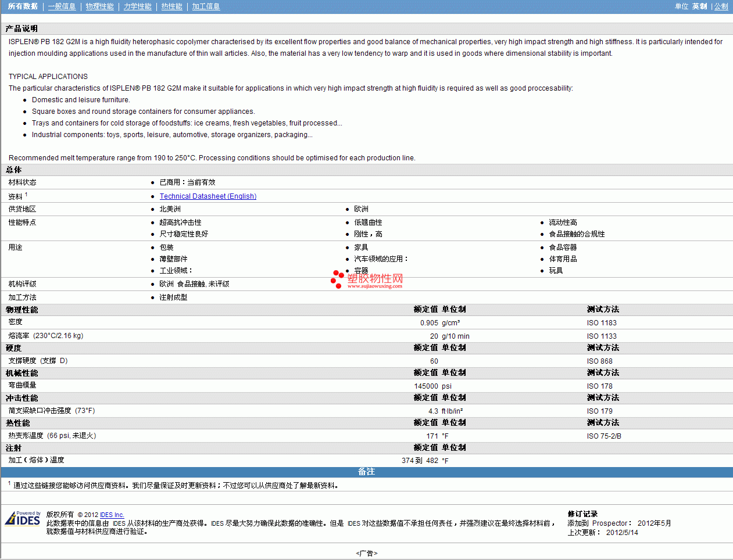Click the 加工(熔体)温度 row label

click(x=36, y=460)
